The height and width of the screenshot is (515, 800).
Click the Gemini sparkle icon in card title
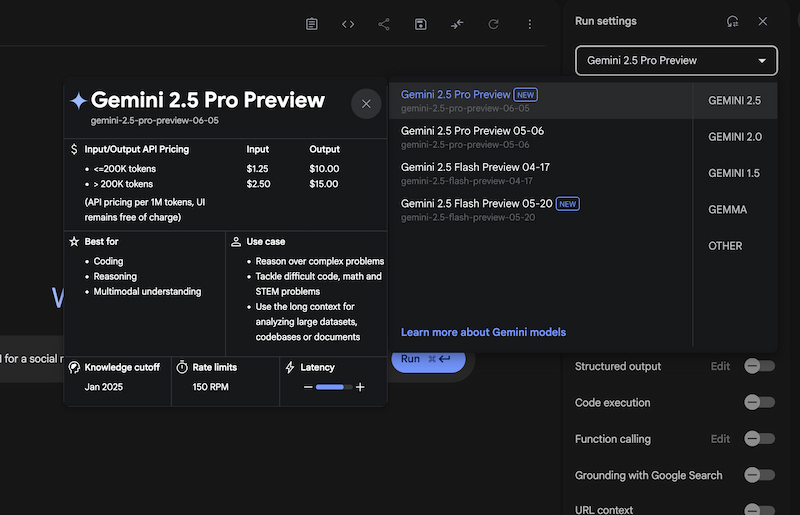[x=79, y=101]
